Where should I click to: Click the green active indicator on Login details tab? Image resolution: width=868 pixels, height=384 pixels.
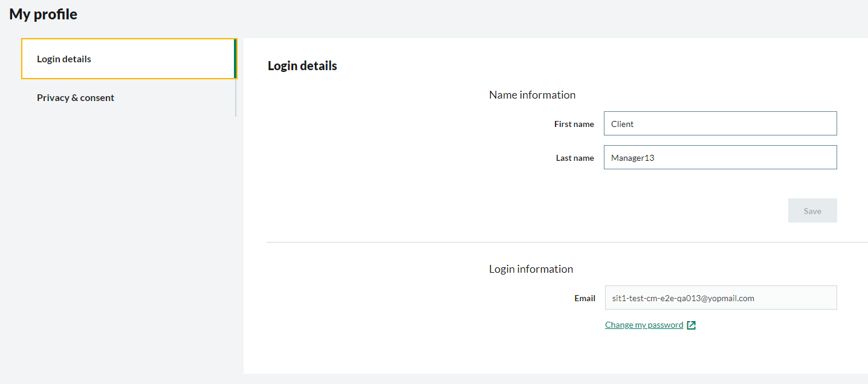tap(235, 59)
